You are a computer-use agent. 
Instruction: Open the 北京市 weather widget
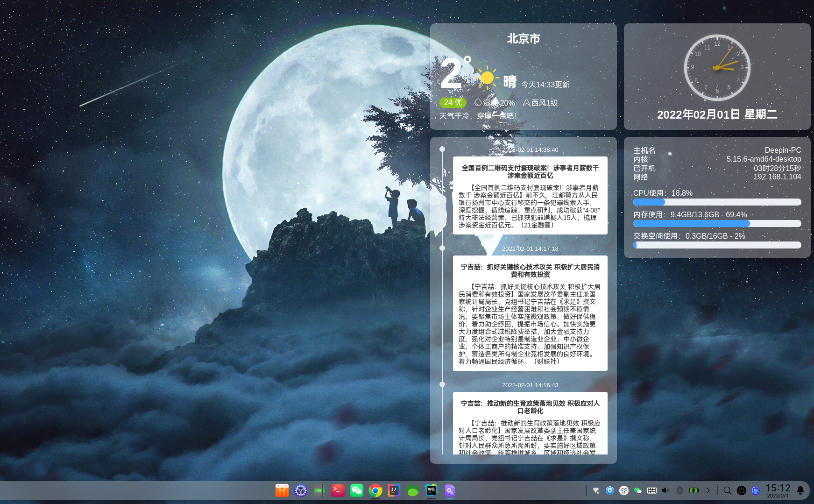[523, 76]
